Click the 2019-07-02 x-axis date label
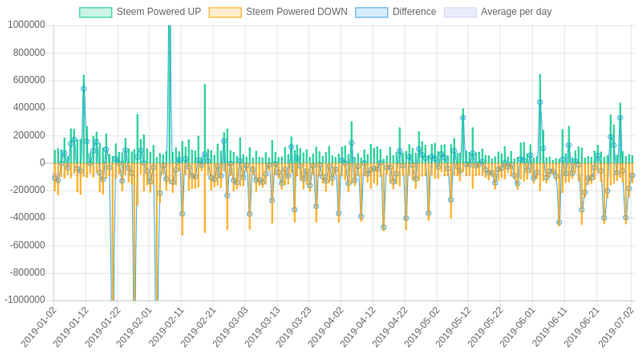 [617, 328]
